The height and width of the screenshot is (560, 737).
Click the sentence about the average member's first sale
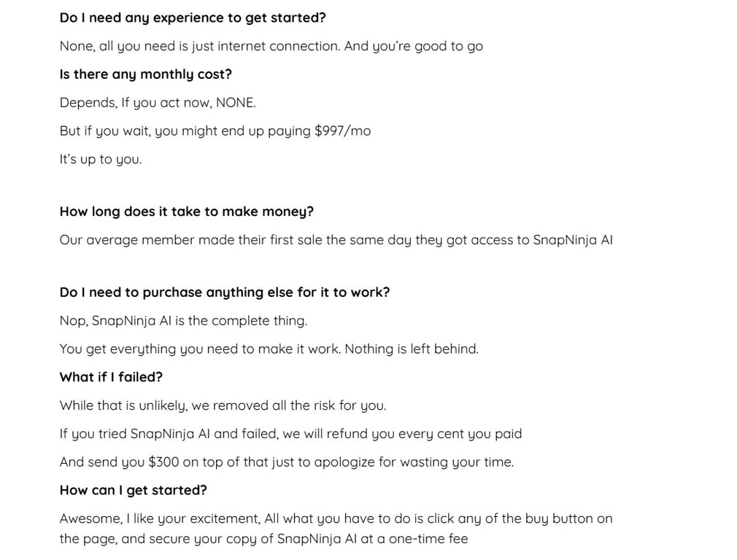pos(336,240)
